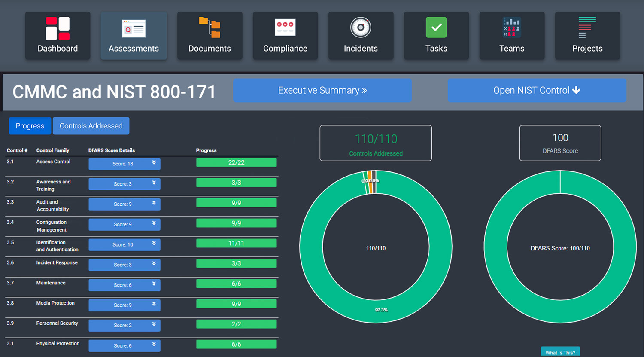Click the Progress column header

(x=207, y=150)
